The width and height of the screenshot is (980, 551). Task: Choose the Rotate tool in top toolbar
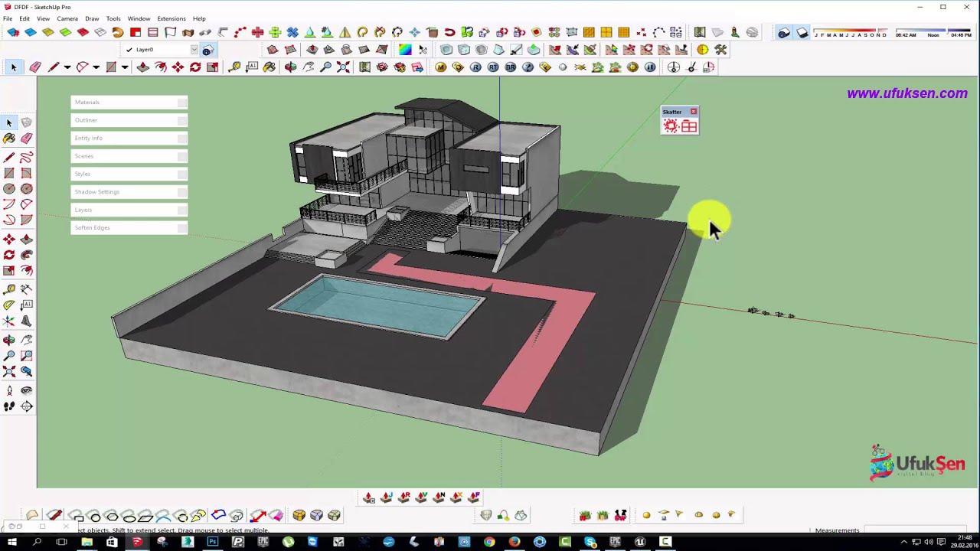(x=195, y=67)
